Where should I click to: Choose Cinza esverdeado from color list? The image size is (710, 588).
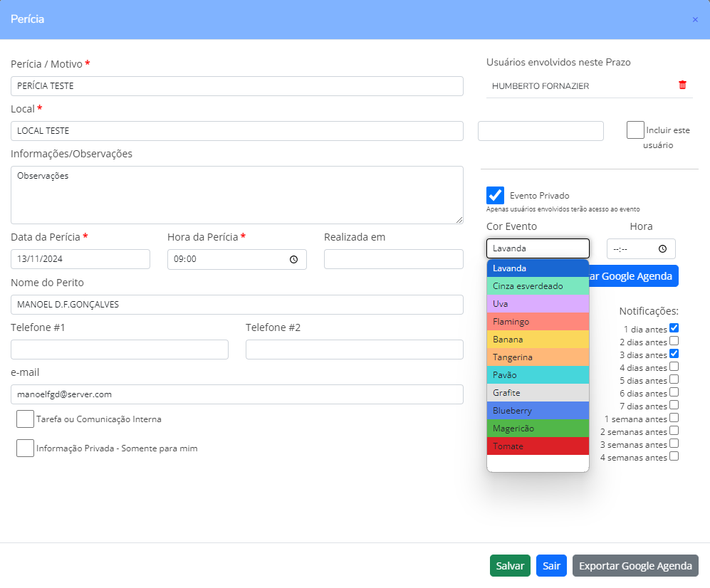(538, 286)
